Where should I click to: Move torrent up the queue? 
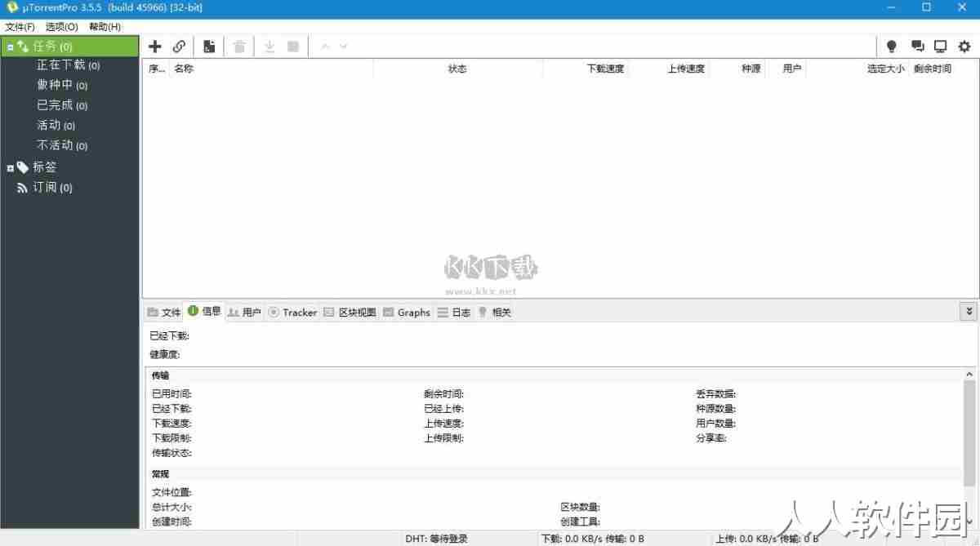[325, 47]
